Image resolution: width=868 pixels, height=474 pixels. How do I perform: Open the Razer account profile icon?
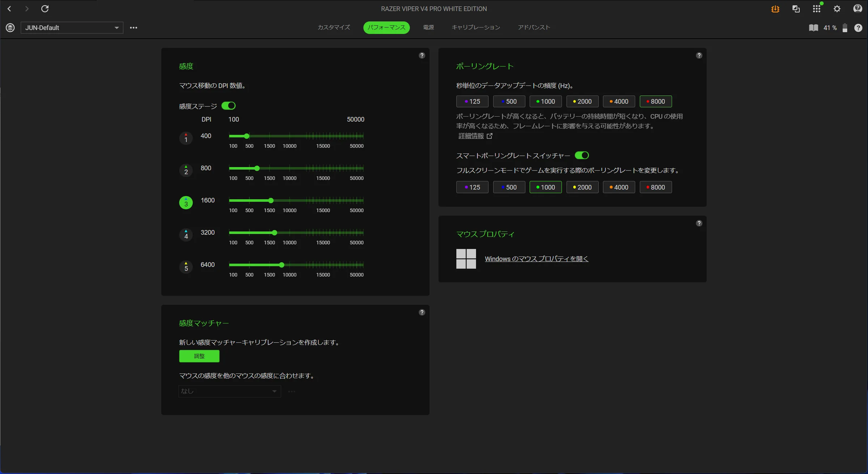click(x=858, y=8)
